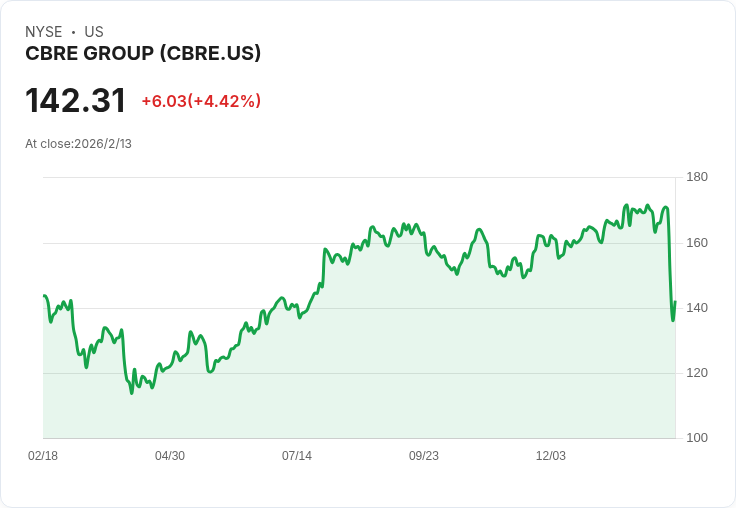The width and height of the screenshot is (736, 508).
Task: Click the rightmost endpoint of the price line
Action: pyautogui.click(x=675, y=301)
